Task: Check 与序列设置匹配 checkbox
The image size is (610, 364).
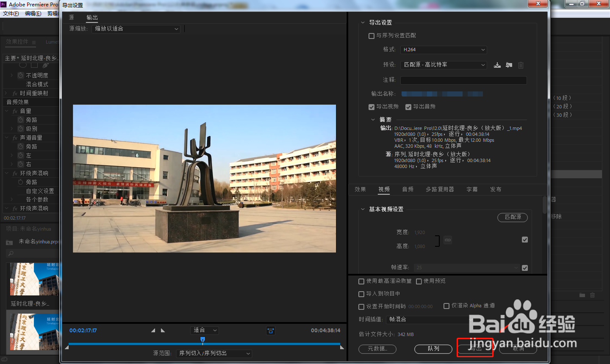Action: [372, 36]
